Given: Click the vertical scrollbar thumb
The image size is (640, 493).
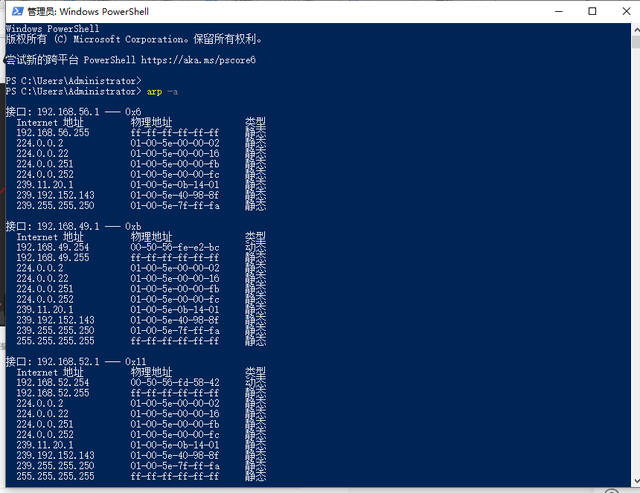Looking at the screenshot, I should pos(636,42).
